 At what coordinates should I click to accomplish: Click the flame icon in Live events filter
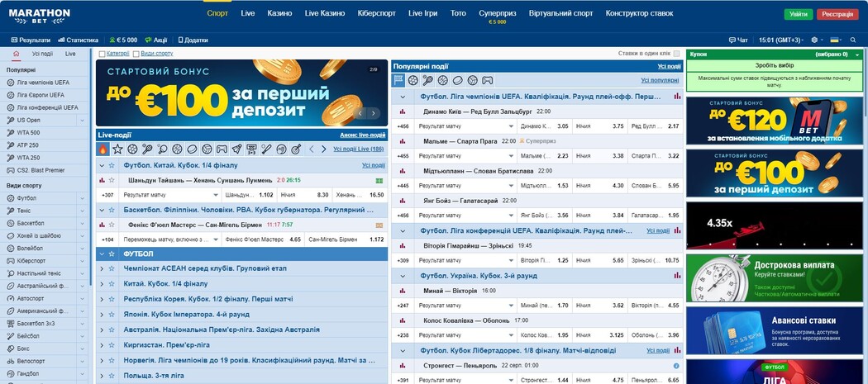103,149
